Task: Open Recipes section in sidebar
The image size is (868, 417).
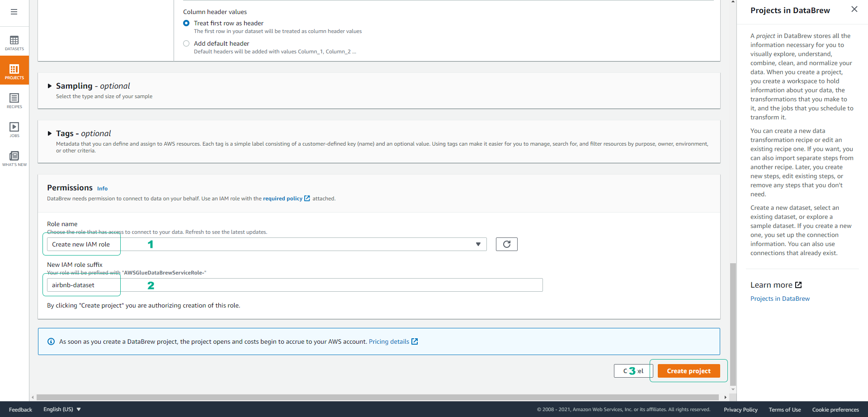Action: coord(14,101)
